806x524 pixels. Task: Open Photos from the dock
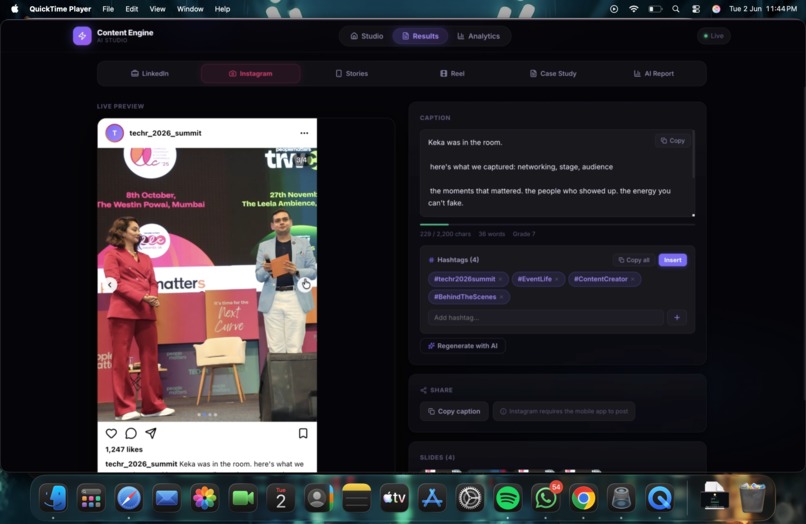(x=205, y=498)
